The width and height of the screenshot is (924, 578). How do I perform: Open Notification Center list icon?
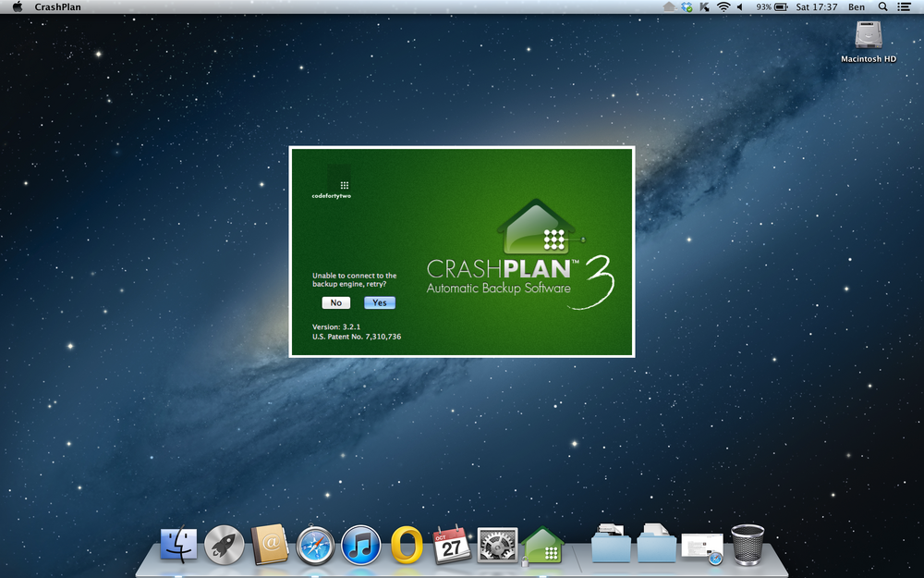904,7
